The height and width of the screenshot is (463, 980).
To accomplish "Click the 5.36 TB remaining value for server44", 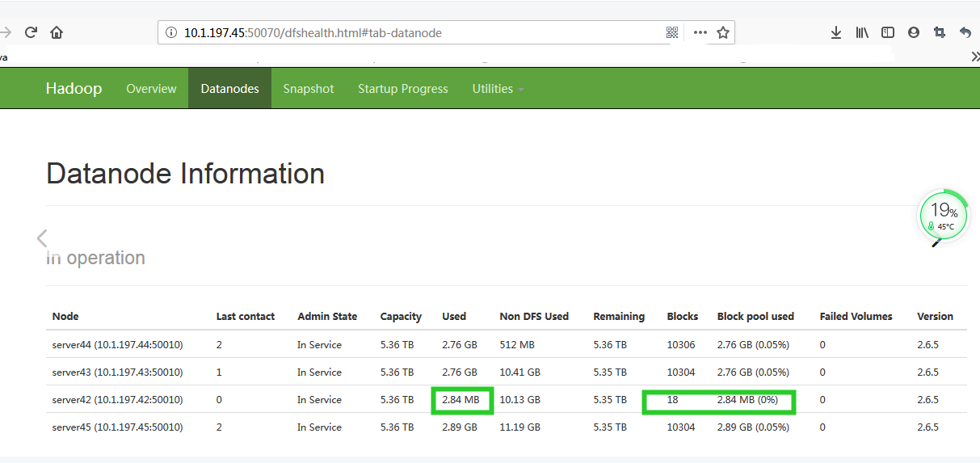I will (x=610, y=344).
